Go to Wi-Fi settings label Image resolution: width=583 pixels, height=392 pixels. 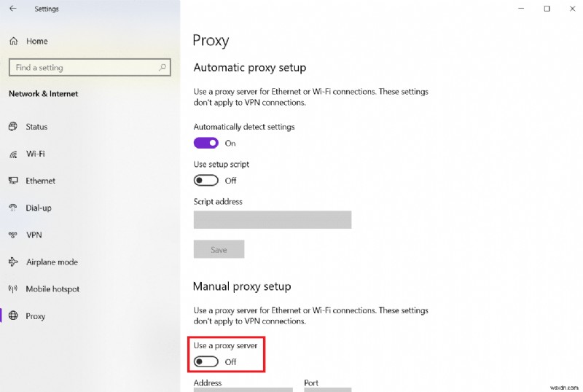[35, 154]
